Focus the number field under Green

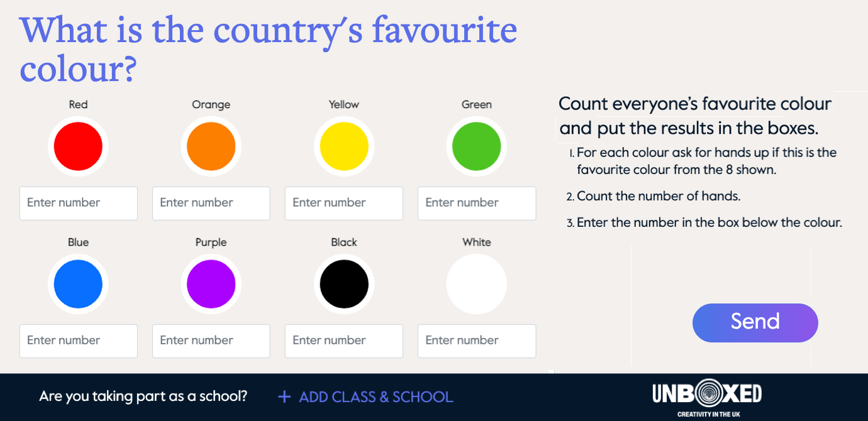click(477, 203)
